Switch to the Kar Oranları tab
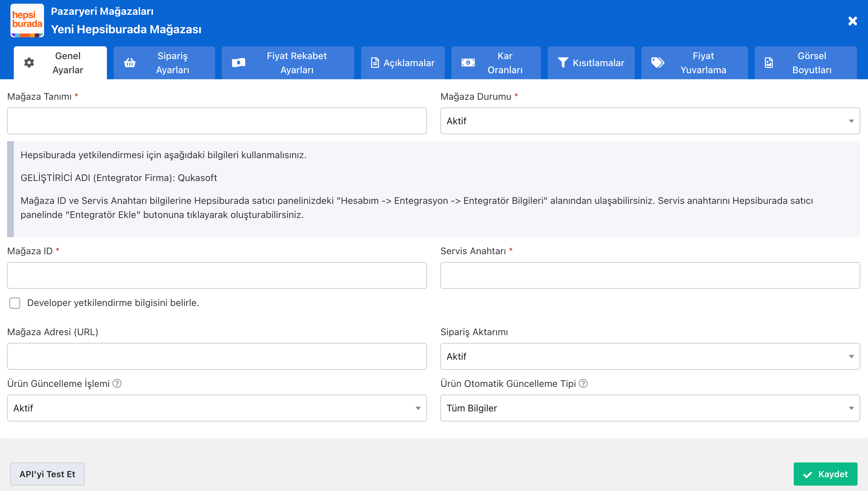The width and height of the screenshot is (868, 491). click(496, 63)
